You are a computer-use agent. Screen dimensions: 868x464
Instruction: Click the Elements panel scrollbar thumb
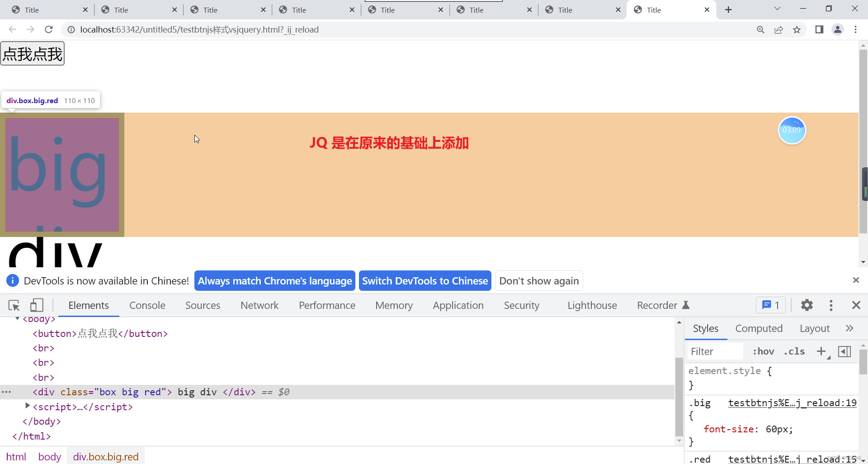click(x=679, y=397)
